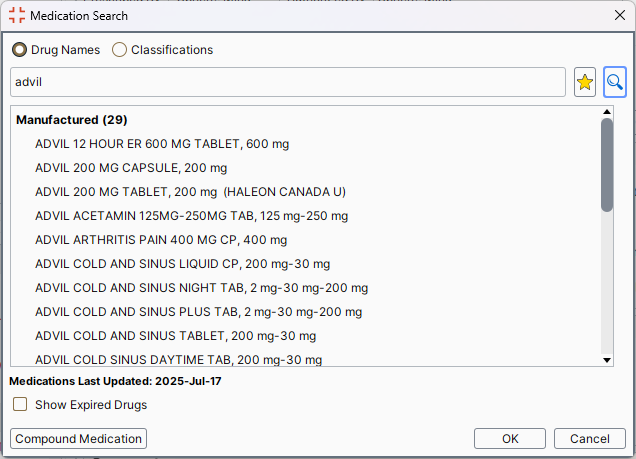Select ADVIL 200 MG CAPSULE entry
Viewport: 636px width, 459px height.
pyautogui.click(x=131, y=168)
